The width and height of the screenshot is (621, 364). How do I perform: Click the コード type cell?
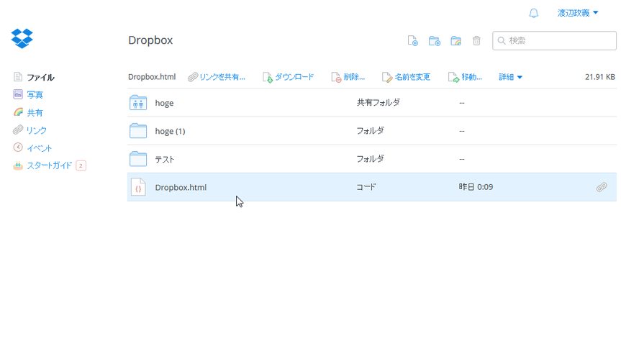tap(366, 186)
